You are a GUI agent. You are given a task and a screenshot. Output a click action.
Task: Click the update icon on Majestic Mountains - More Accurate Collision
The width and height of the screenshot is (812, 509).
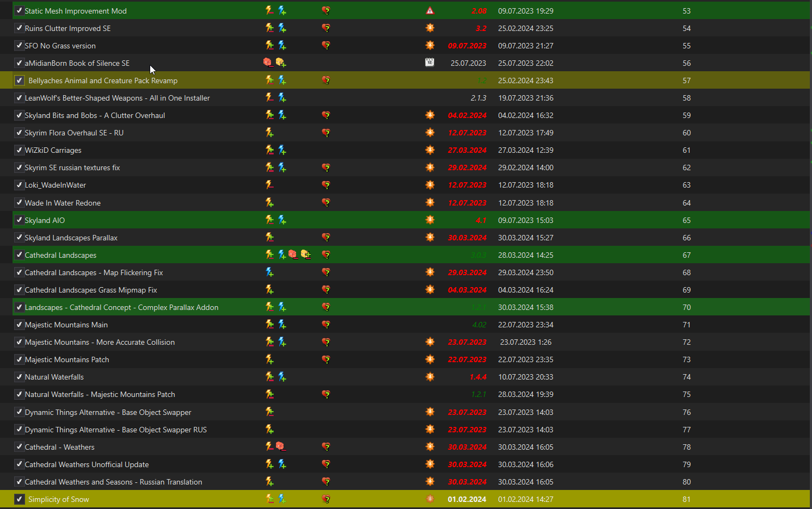[x=430, y=342]
